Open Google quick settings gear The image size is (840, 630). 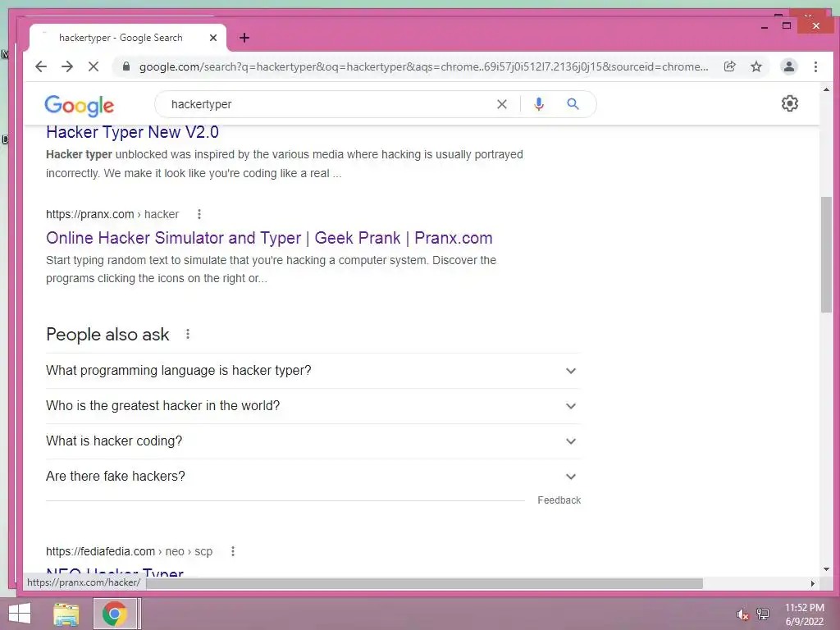coord(790,103)
